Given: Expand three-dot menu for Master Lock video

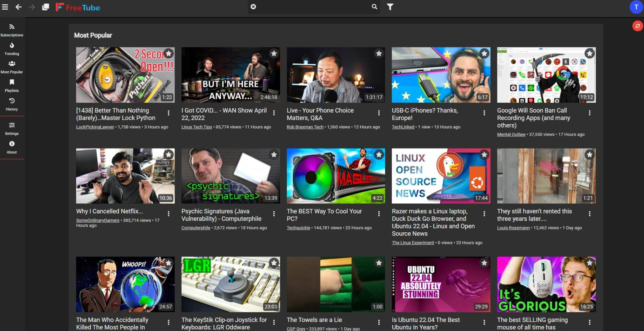Looking at the screenshot, I should click(168, 113).
